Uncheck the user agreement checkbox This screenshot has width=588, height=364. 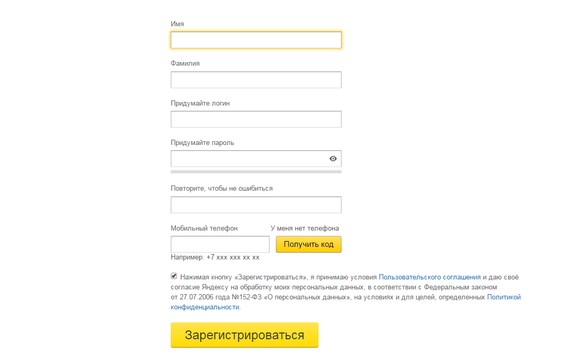[x=174, y=276]
